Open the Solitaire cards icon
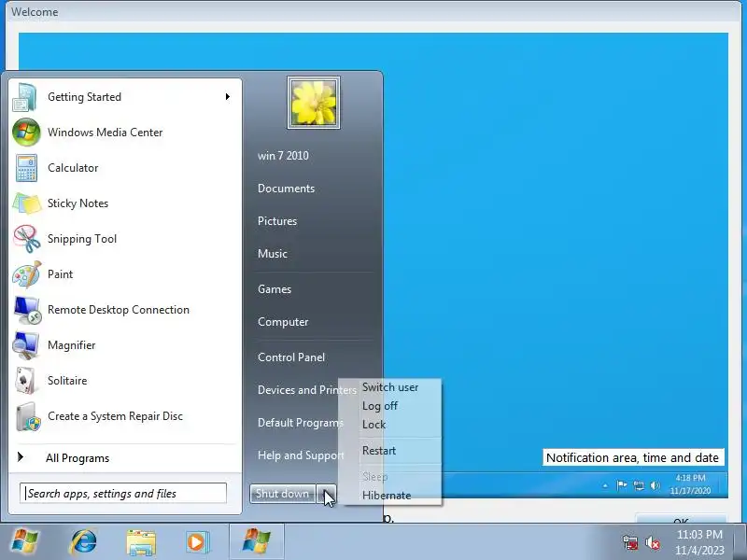 click(x=25, y=381)
